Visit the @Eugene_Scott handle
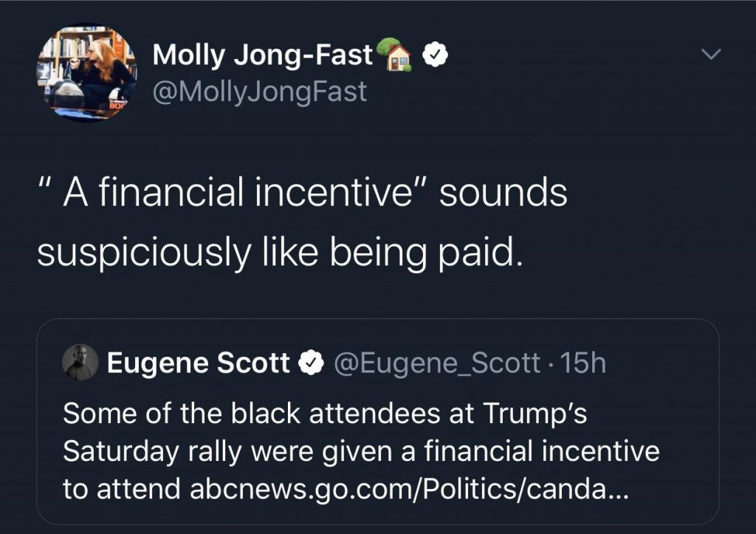 point(437,363)
